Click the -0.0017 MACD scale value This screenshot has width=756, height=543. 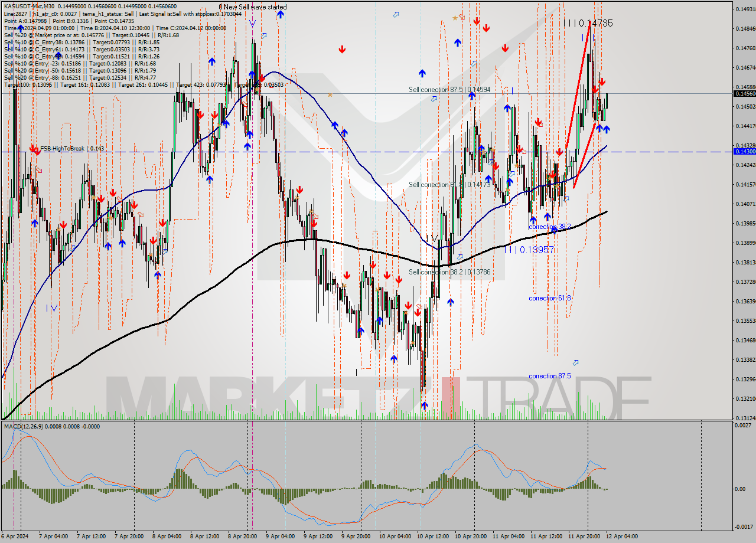[744, 526]
